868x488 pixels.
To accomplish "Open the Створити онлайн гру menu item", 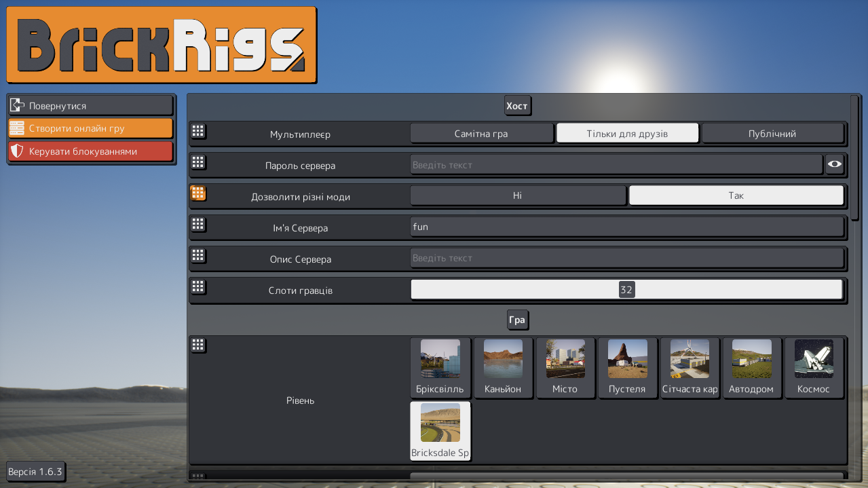I will pos(90,128).
